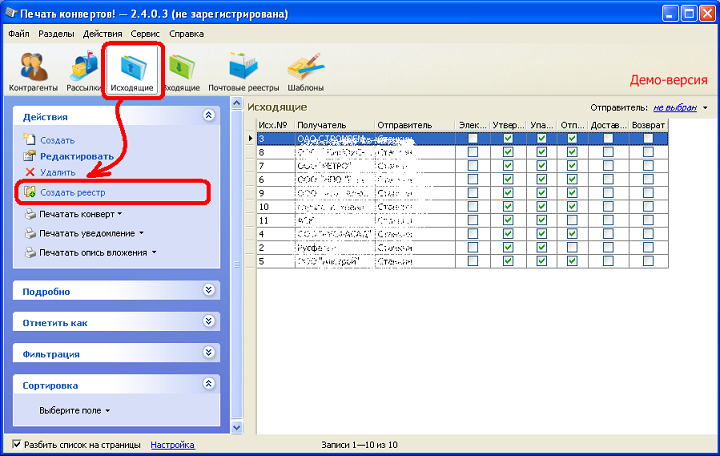Expand the Подробно panel
This screenshot has height=456, width=720.
pos(208,291)
